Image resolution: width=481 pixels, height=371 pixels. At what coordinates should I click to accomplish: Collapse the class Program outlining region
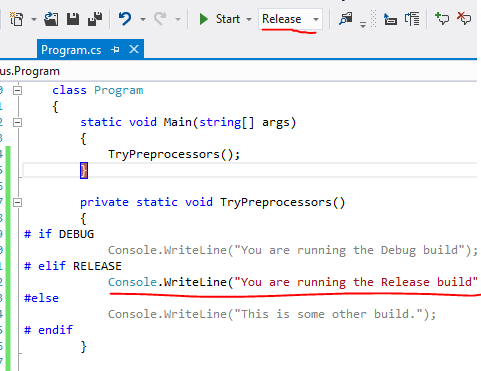click(x=17, y=90)
